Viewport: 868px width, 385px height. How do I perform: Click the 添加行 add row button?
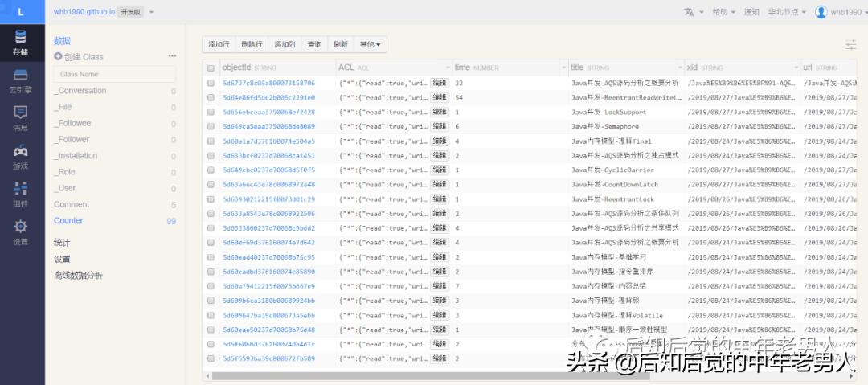pos(219,45)
